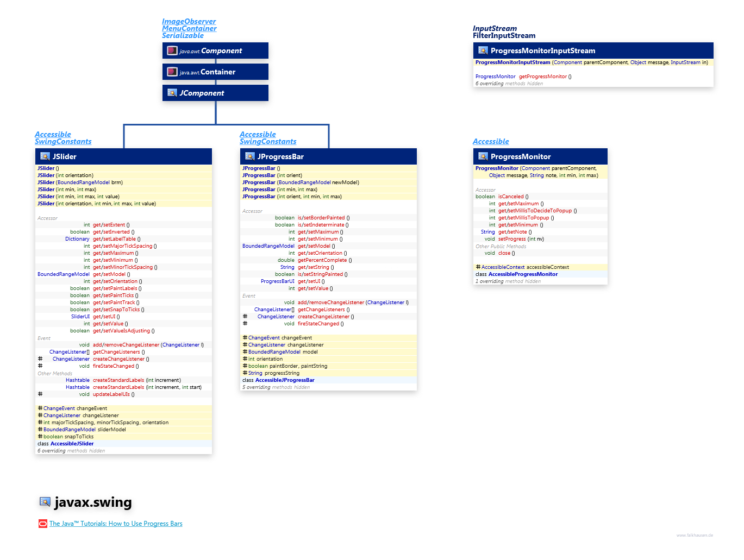Open the Serializable interface link
744x560 pixels.
(183, 36)
